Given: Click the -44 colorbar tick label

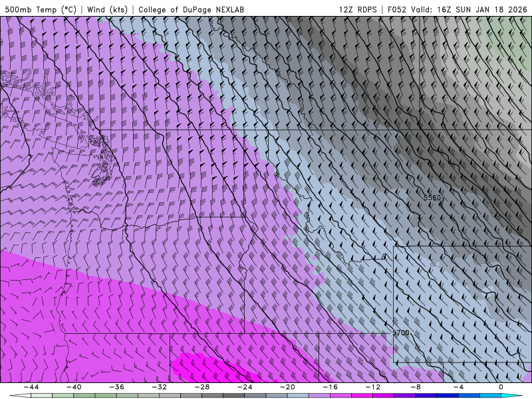Looking at the screenshot, I should pyautogui.click(x=31, y=387).
